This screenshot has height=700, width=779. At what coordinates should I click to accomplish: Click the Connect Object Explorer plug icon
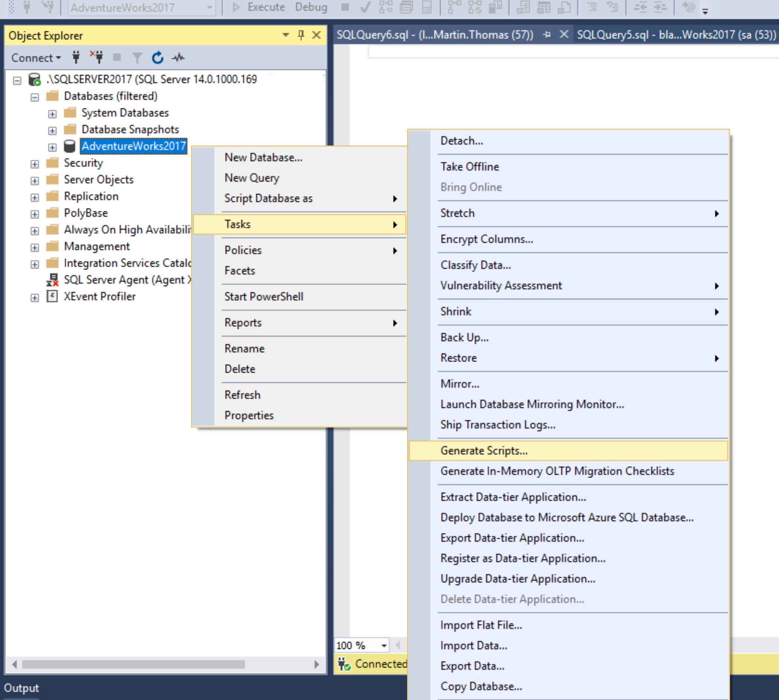pos(76,58)
